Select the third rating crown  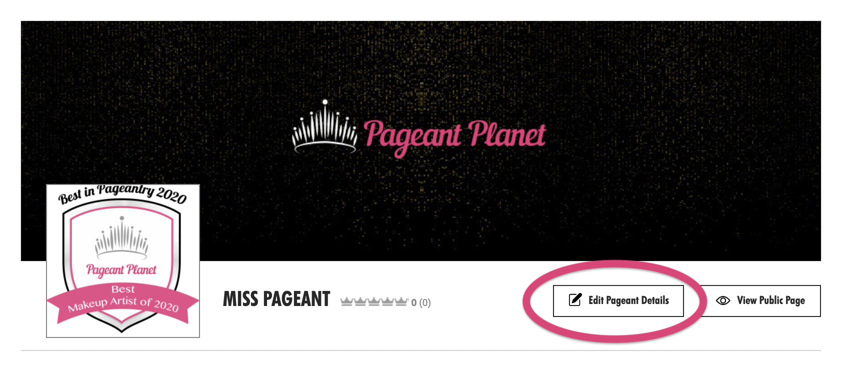[374, 301]
